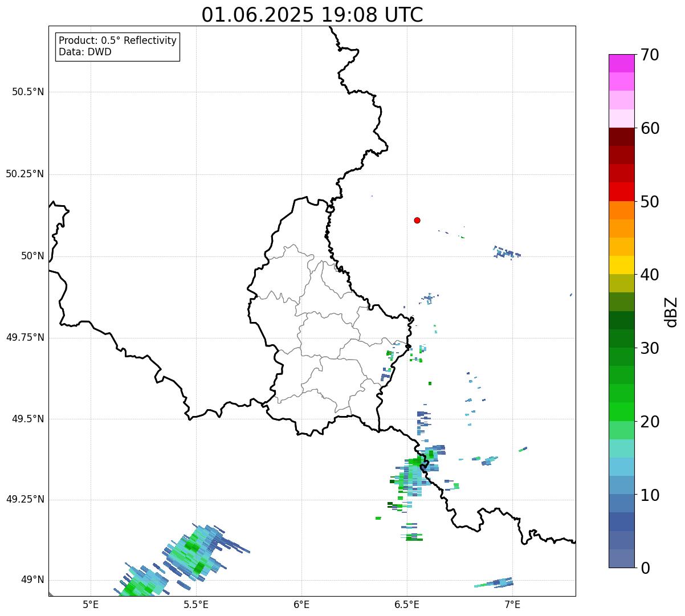Click the '49.75°N' latitude label
685x616 pixels.
tap(25, 337)
